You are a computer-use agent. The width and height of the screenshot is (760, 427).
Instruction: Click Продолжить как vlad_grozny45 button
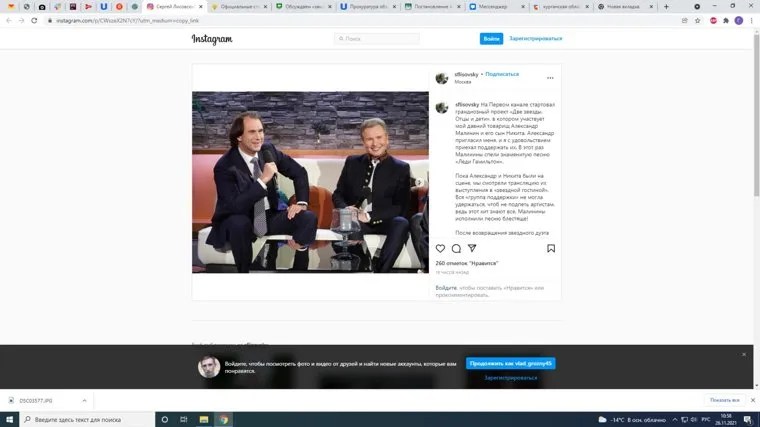point(510,364)
